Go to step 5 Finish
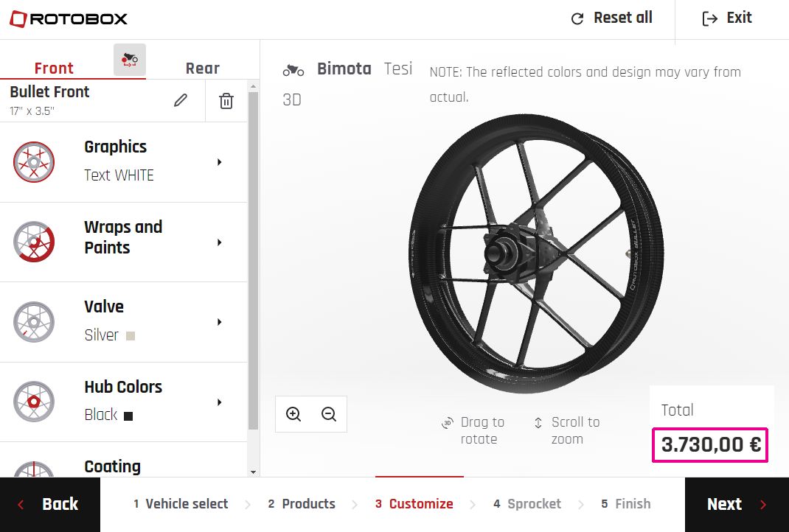 point(626,504)
